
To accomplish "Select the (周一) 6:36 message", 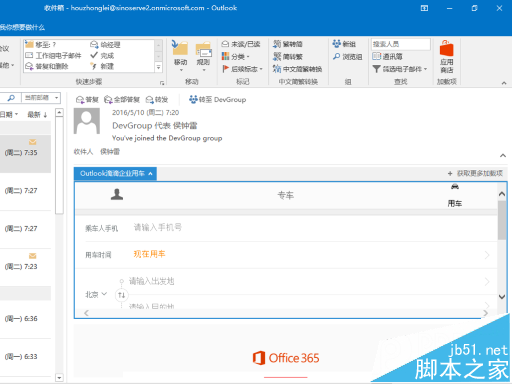I will (x=25, y=319).
